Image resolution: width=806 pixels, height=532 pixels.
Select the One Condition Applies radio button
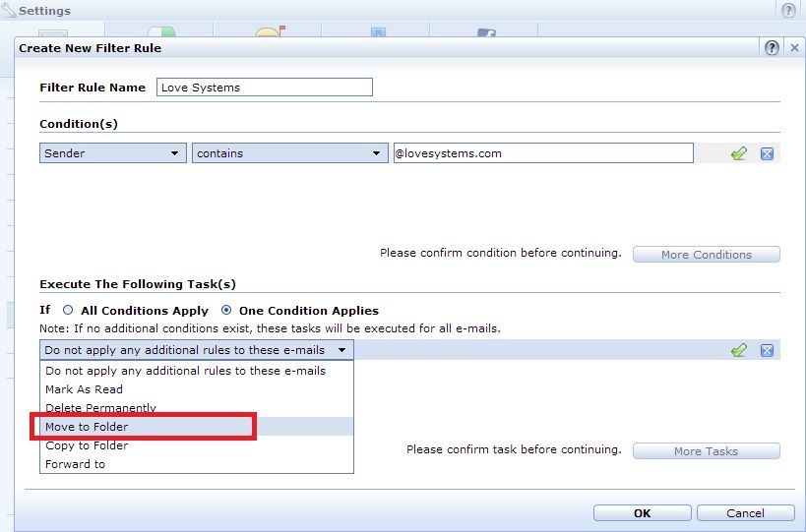click(x=226, y=310)
